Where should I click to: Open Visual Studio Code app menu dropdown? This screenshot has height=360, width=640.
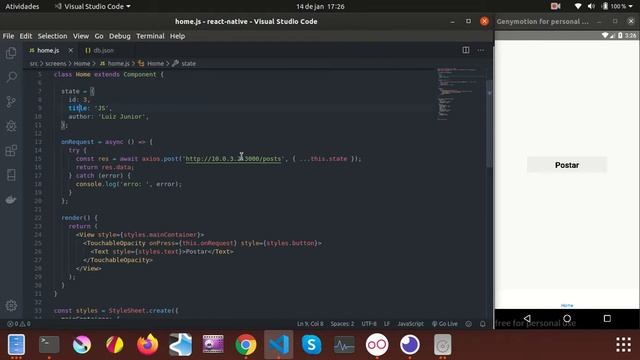[x=93, y=7]
